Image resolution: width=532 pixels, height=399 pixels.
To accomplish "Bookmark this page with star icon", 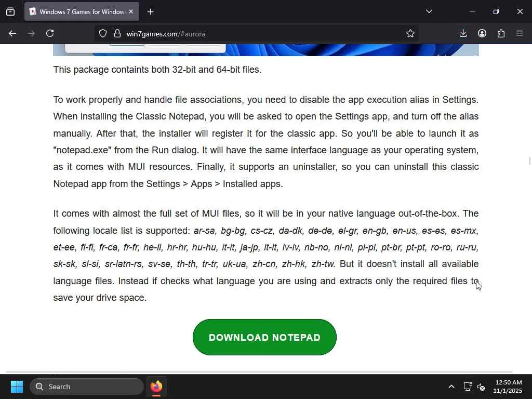I will [410, 34].
